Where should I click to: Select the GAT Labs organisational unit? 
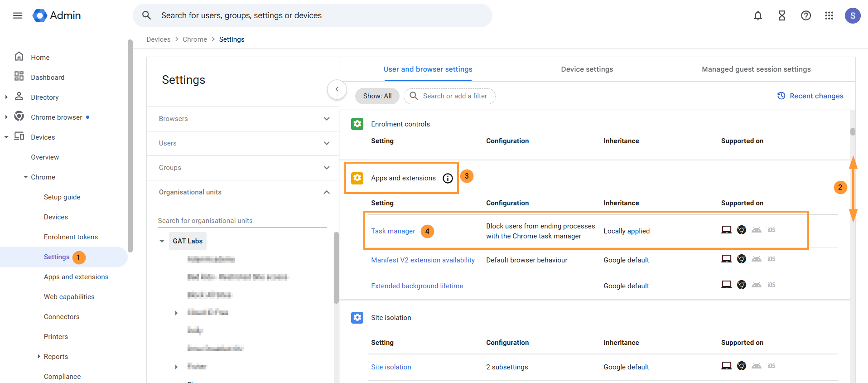click(188, 241)
